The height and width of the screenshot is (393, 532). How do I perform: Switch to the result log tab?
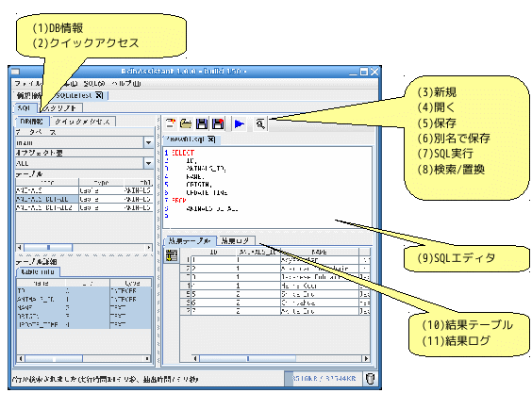[x=235, y=240]
